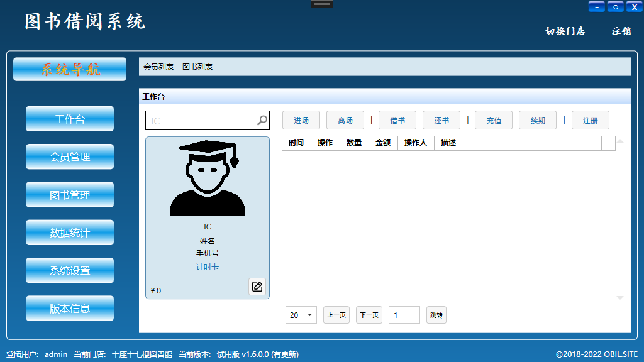Viewport: 644px width, 362px height.
Task: Click the search magnifier icon
Action: click(260, 119)
